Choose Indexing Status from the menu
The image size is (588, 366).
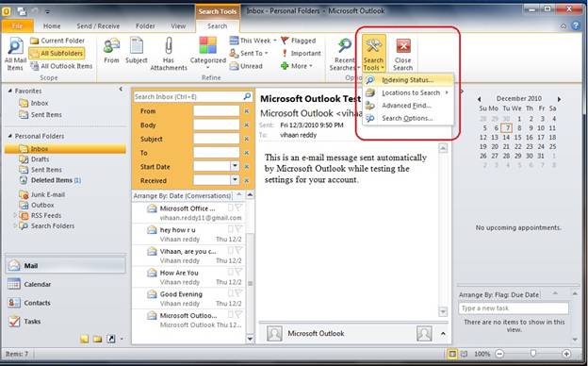point(408,80)
